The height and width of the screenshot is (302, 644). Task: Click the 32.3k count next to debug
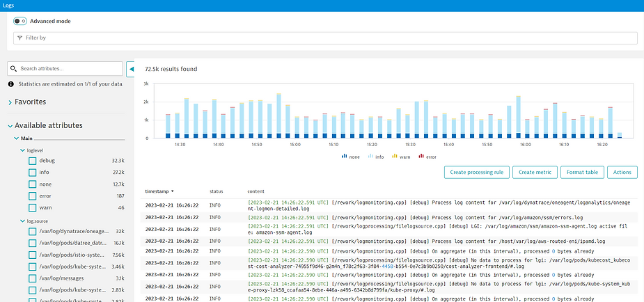118,161
